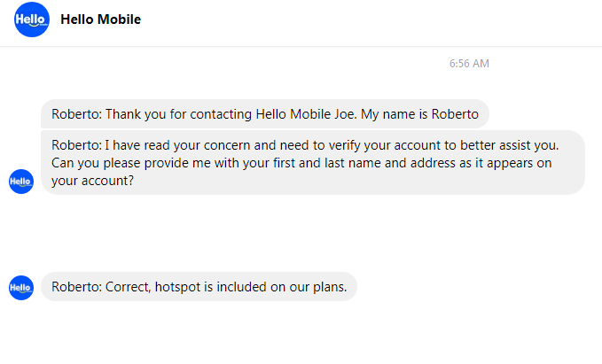Click 'My name is Roberto' text
Viewport: 602px width, 364px height.
pyautogui.click(x=419, y=114)
